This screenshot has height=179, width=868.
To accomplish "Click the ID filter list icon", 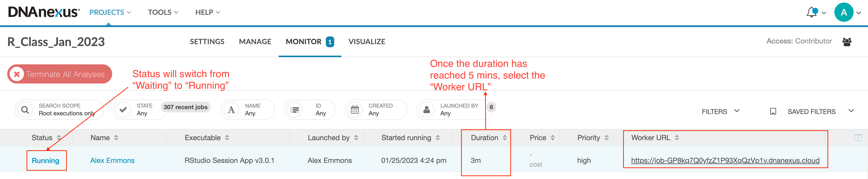I will (294, 110).
